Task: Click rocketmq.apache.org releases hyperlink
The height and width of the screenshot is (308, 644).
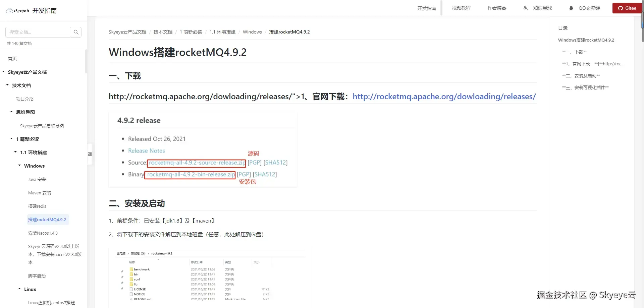Action: tap(444, 97)
